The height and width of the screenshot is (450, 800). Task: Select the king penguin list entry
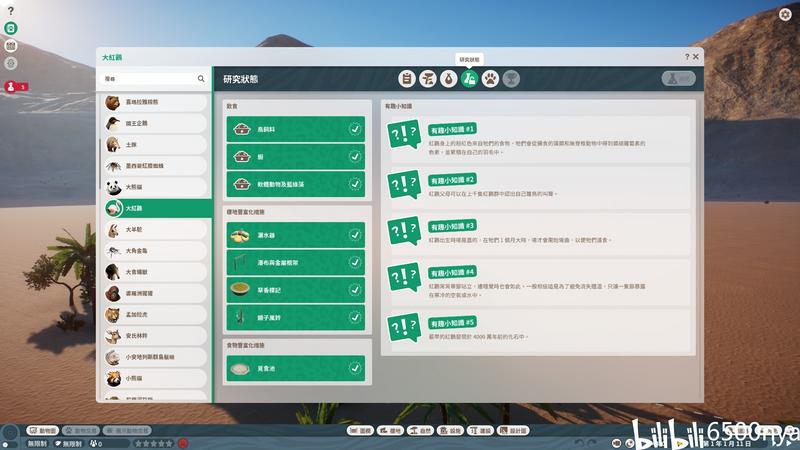pos(156,123)
